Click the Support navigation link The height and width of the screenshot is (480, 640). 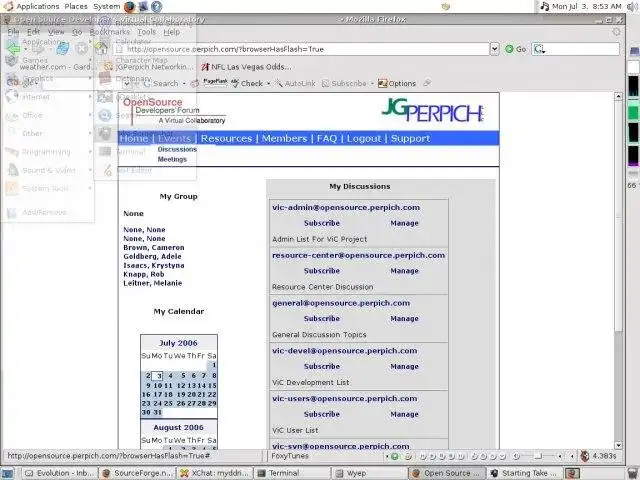[x=411, y=138]
